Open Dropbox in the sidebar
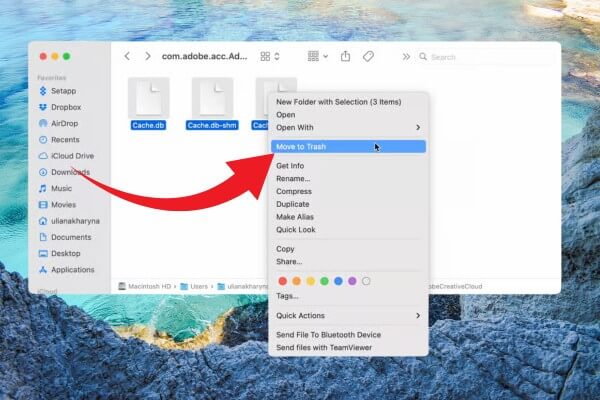The width and height of the screenshot is (600, 400). tap(65, 107)
